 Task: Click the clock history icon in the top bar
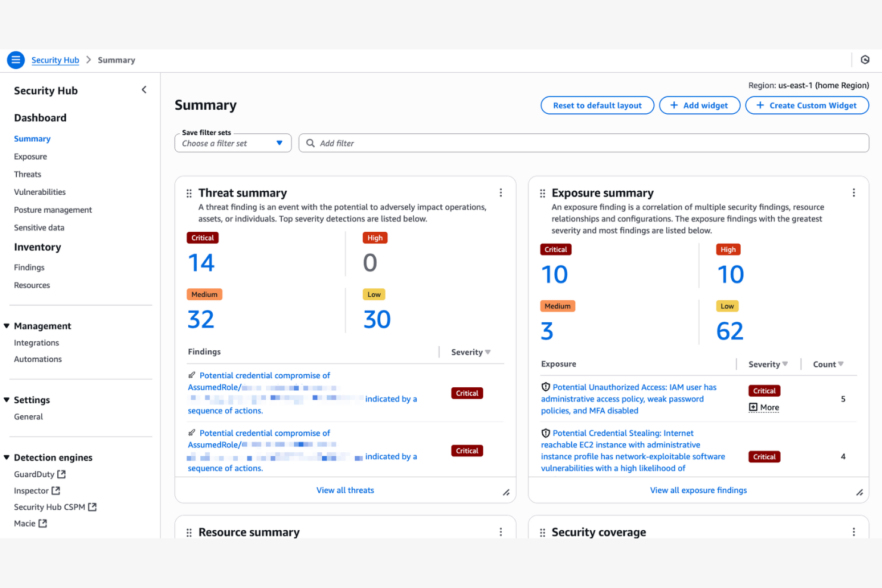click(865, 60)
